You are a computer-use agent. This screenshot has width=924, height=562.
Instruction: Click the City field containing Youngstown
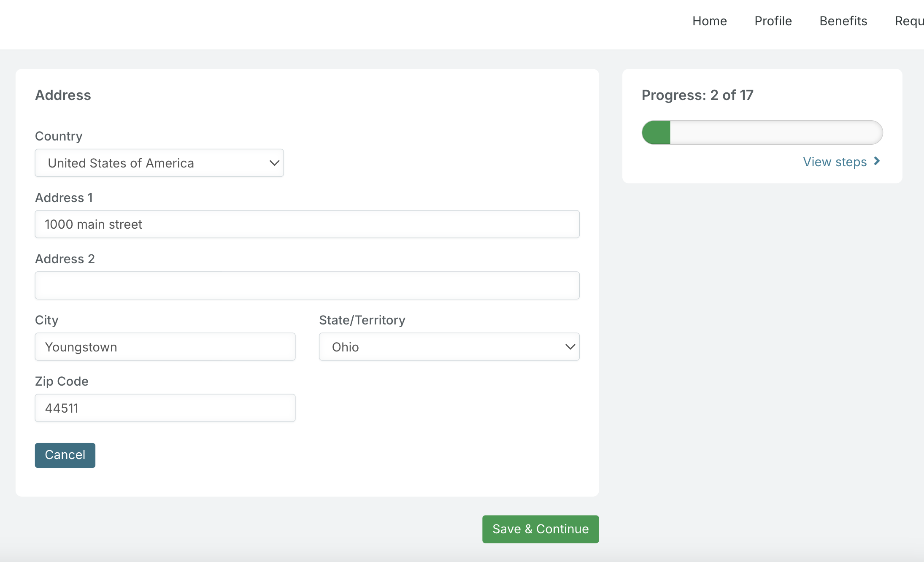165,347
